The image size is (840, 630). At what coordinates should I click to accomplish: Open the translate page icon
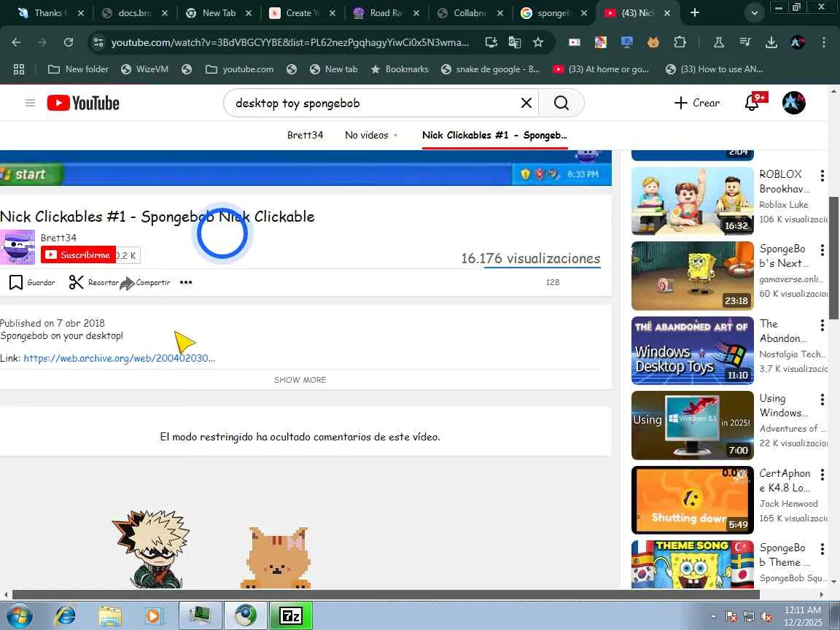tap(514, 42)
